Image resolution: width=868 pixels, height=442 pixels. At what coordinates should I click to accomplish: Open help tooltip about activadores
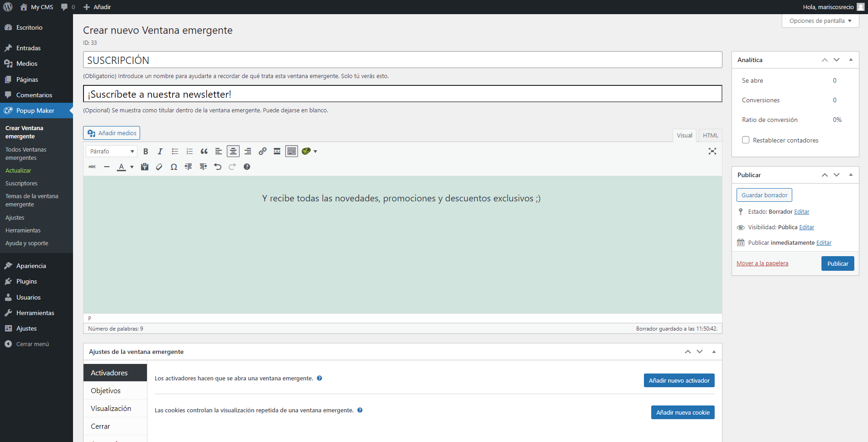pyautogui.click(x=319, y=378)
